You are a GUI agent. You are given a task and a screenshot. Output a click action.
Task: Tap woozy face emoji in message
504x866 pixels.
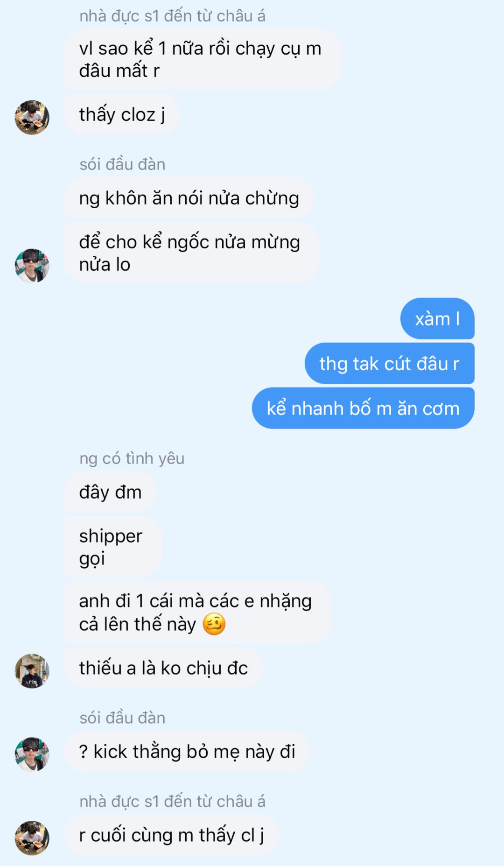214,624
